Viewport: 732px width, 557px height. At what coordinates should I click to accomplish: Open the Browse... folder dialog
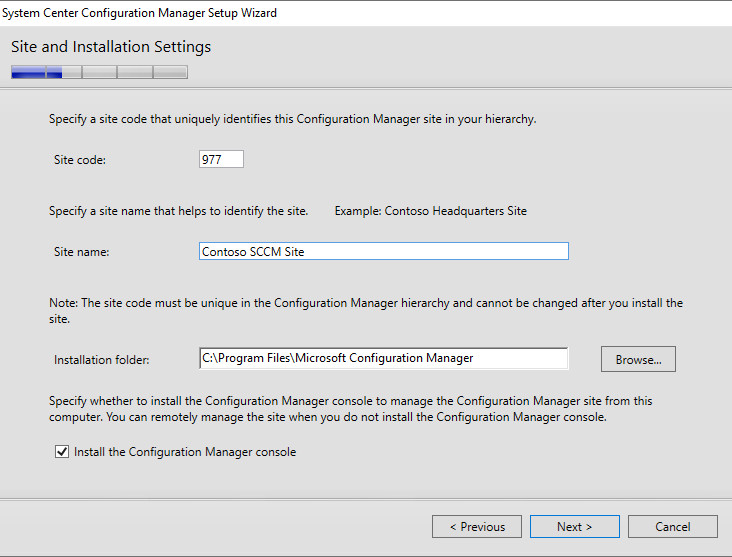(638, 359)
